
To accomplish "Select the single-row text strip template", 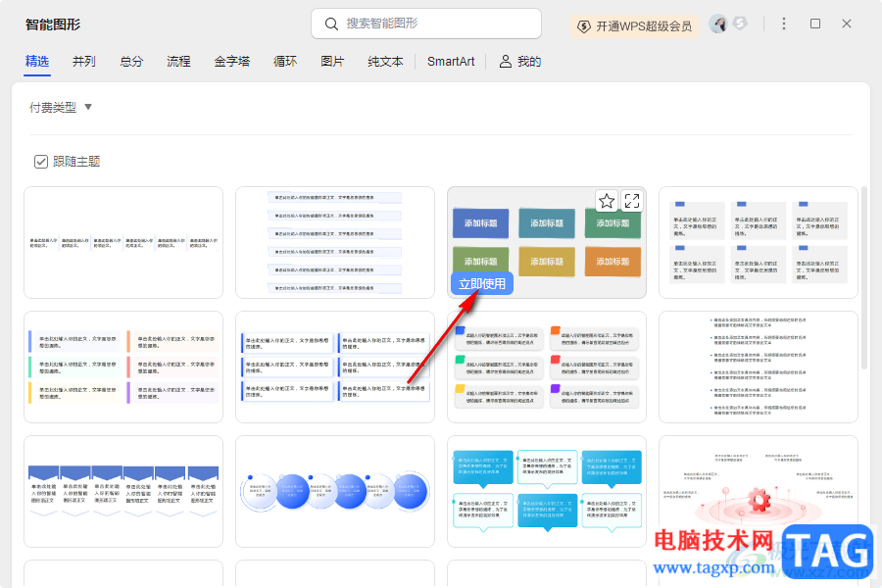I will [123, 242].
